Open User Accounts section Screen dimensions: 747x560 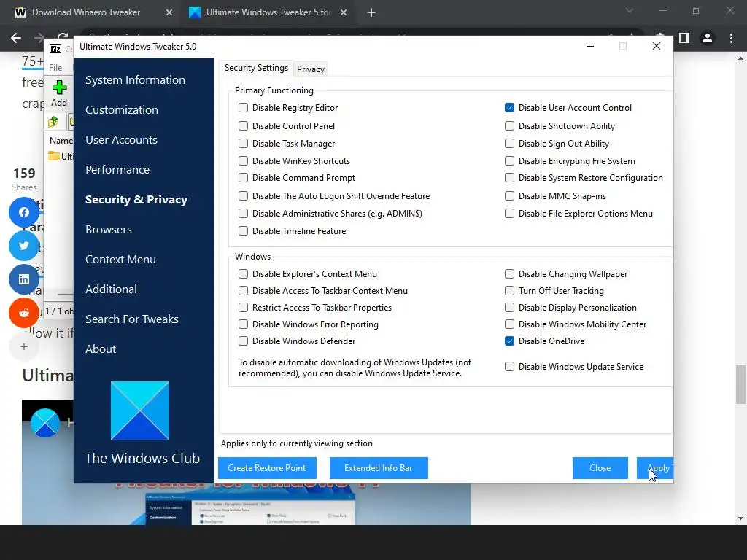[x=122, y=140]
